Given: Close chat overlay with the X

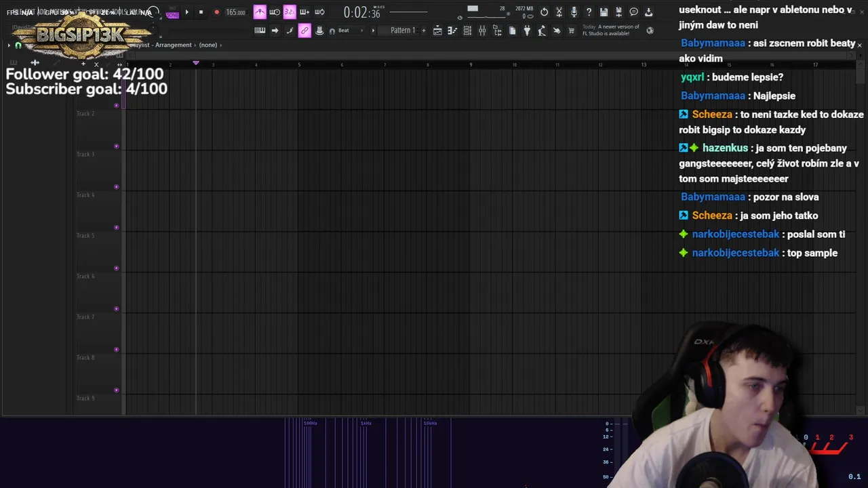Looking at the screenshot, I should click(x=859, y=45).
